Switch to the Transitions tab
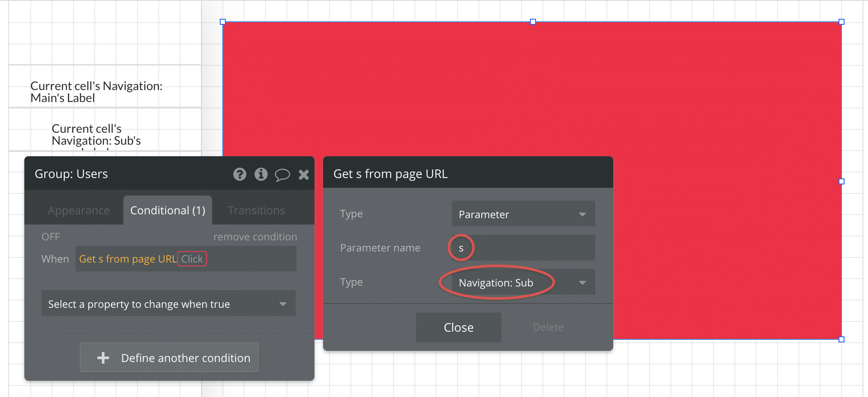Screen dimensions: 868x397 coord(256,210)
